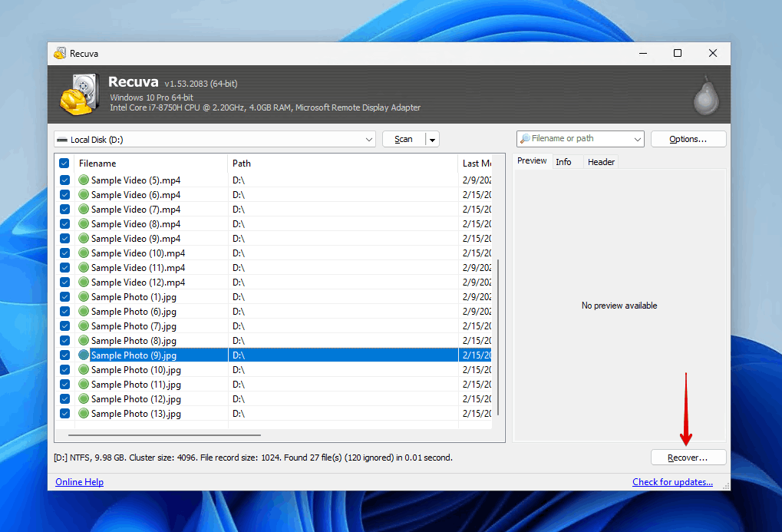Click green status dot of Sample Photo (6).jpg

(x=84, y=311)
